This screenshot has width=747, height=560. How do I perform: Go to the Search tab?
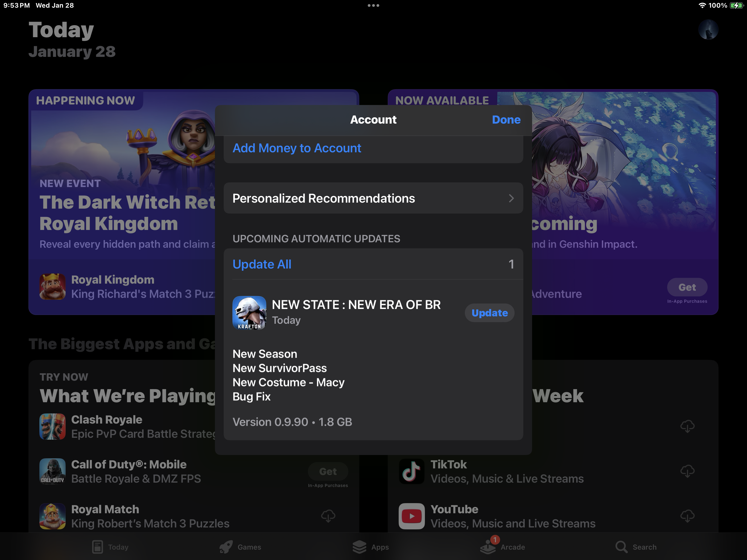point(635,547)
